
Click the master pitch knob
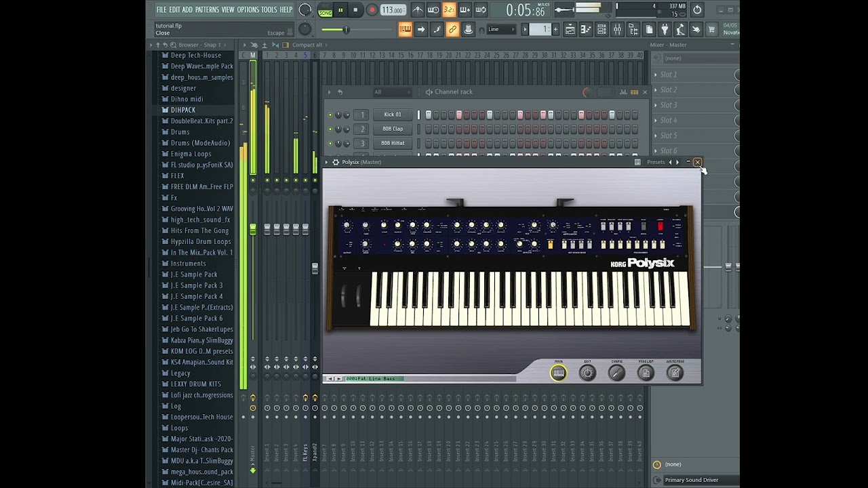click(305, 29)
